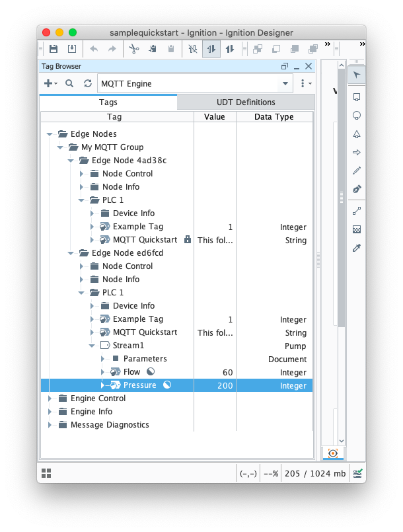Click the override circle icon next to Flow

tap(151, 371)
